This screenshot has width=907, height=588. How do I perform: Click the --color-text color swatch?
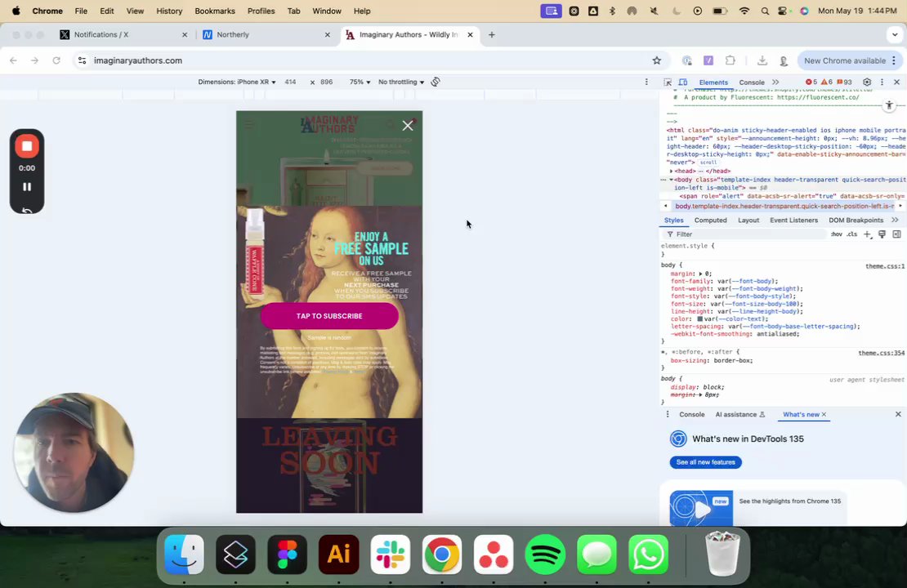(700, 319)
